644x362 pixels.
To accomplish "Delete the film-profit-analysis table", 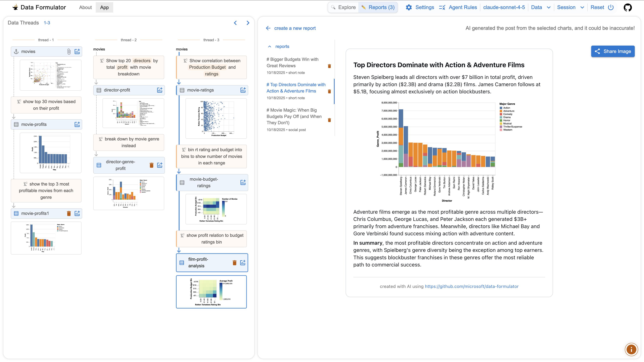I will click(234, 263).
